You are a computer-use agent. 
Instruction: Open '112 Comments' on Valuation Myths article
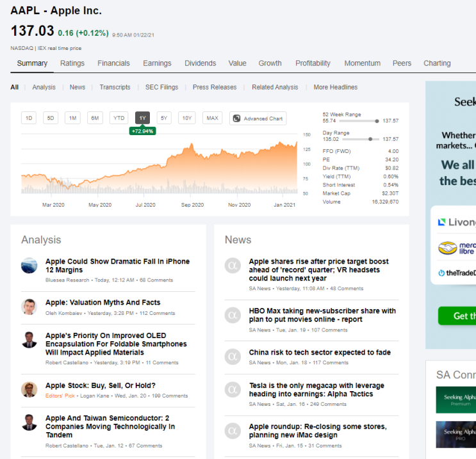[x=157, y=313]
